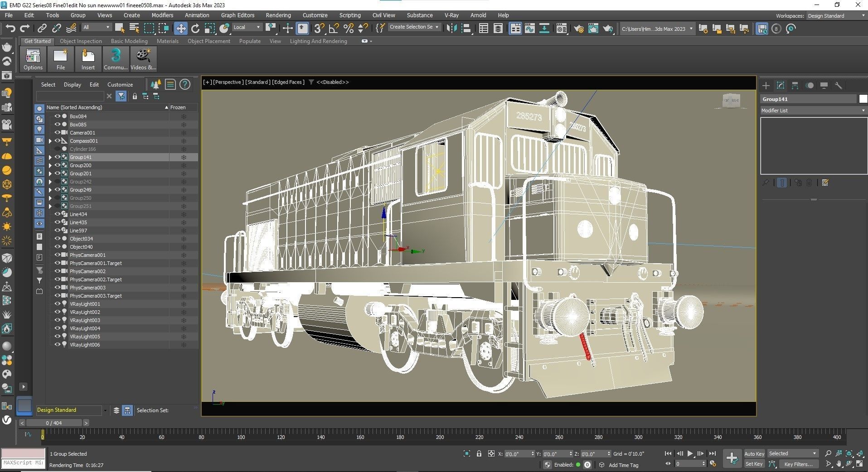Viewport: 868px width, 472px height.
Task: Open the Motion panel icon
Action: click(810, 86)
